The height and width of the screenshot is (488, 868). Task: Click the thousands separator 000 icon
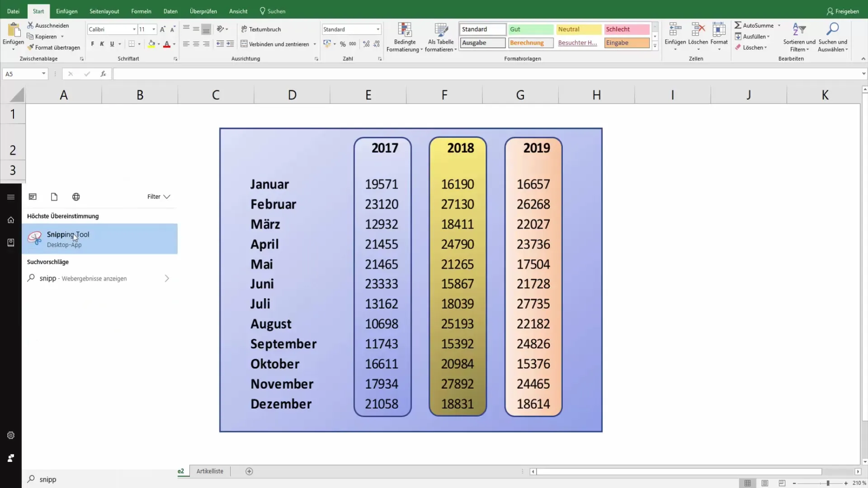click(353, 44)
